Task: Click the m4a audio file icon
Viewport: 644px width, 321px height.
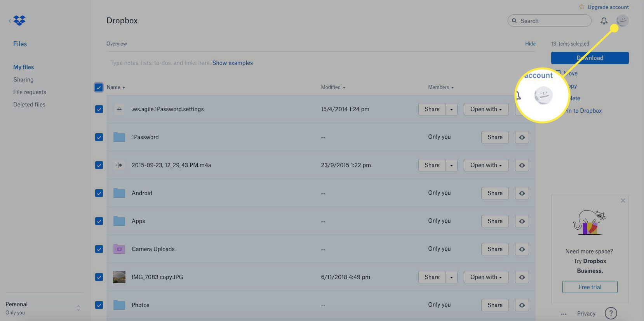Action: tap(119, 165)
